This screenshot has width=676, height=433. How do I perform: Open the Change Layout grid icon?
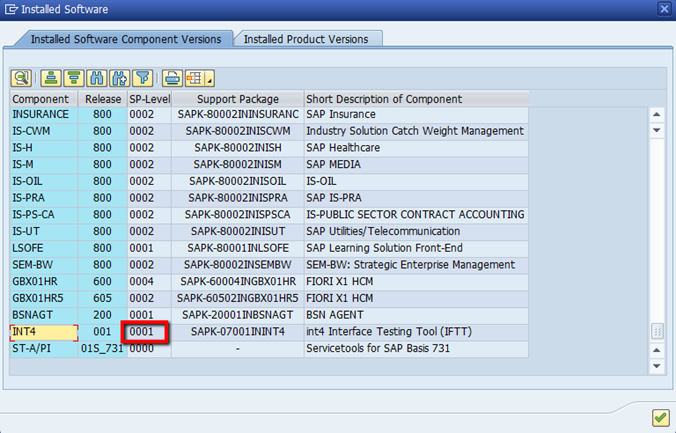tap(194, 78)
